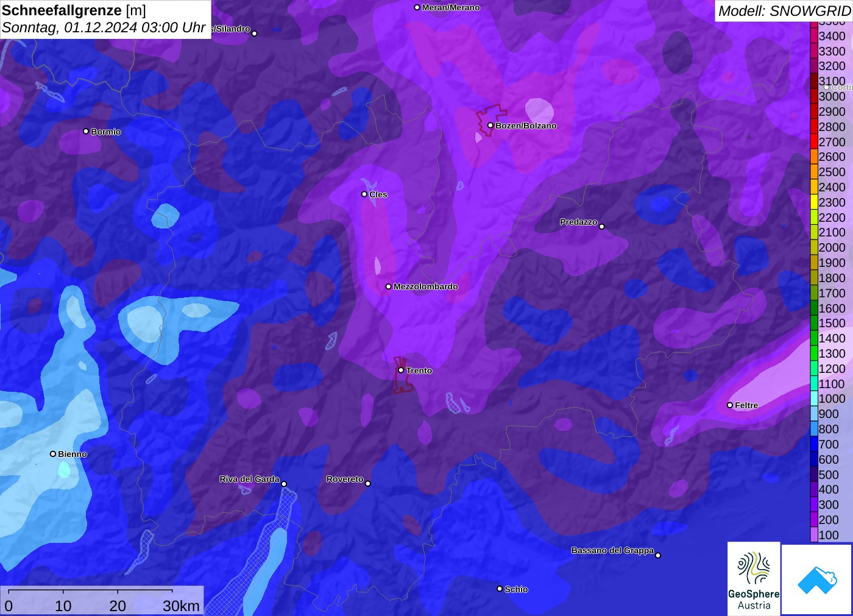Click the 2700 red legend swatch
The image size is (853, 616).
pos(814,142)
